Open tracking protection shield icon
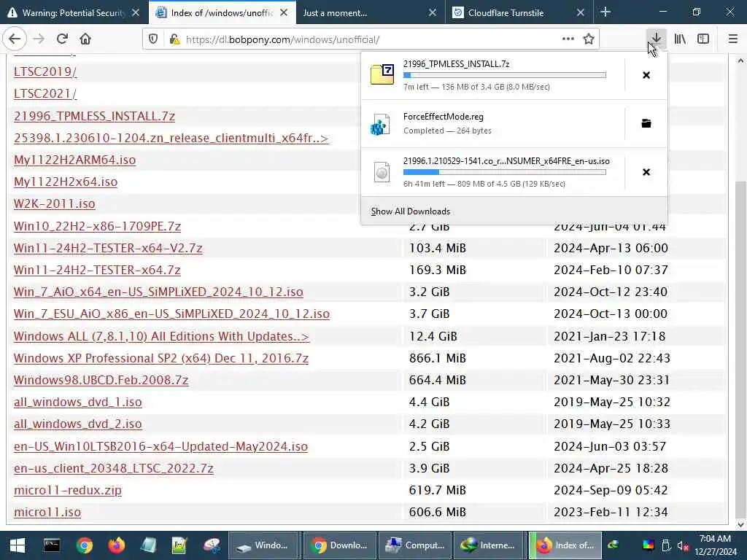This screenshot has height=560, width=747. point(153,39)
